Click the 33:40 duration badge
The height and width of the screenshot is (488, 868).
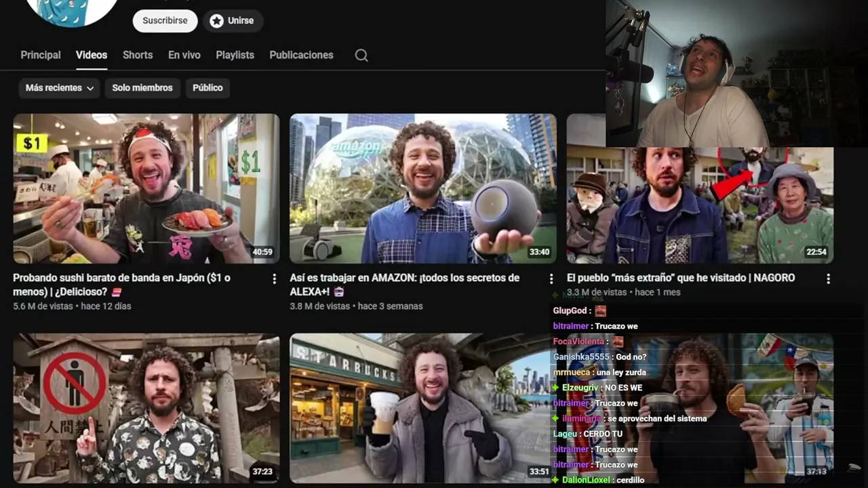point(539,252)
